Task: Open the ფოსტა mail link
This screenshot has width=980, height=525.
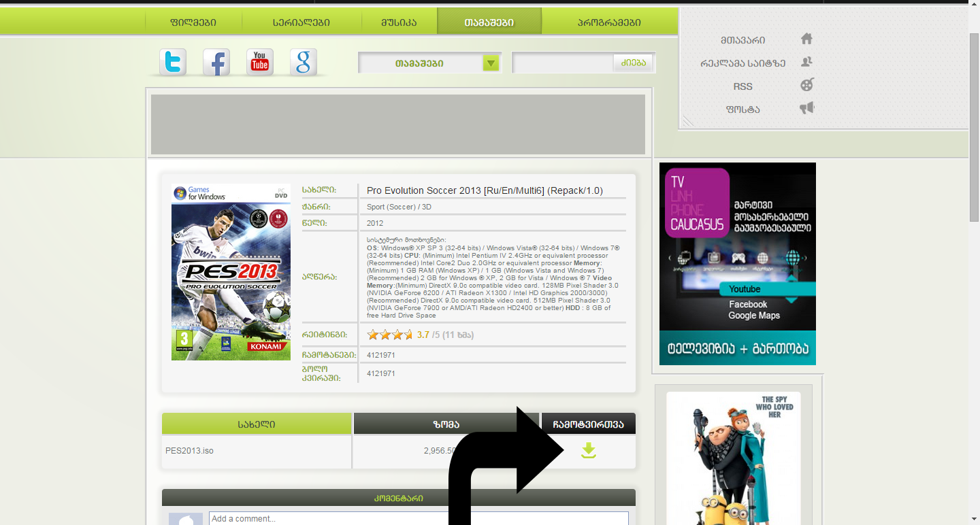Action: click(x=742, y=109)
